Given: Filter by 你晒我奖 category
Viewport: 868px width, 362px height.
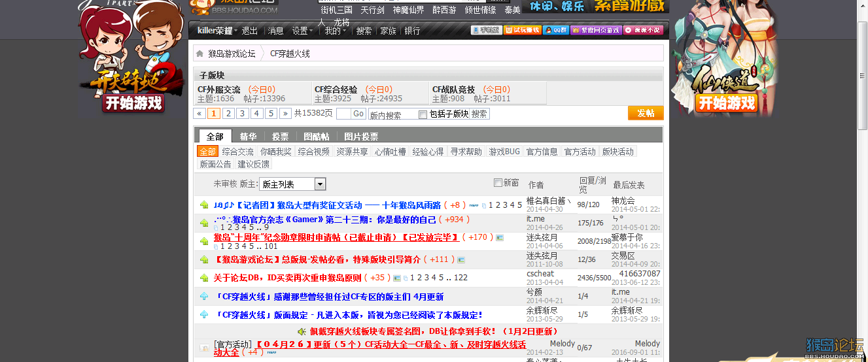Looking at the screenshot, I should (275, 152).
